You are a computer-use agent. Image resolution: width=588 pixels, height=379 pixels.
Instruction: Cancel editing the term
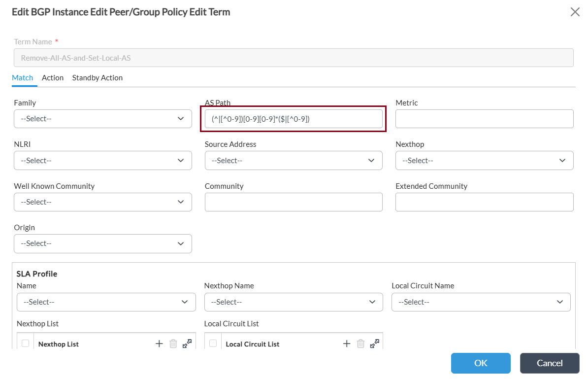550,363
